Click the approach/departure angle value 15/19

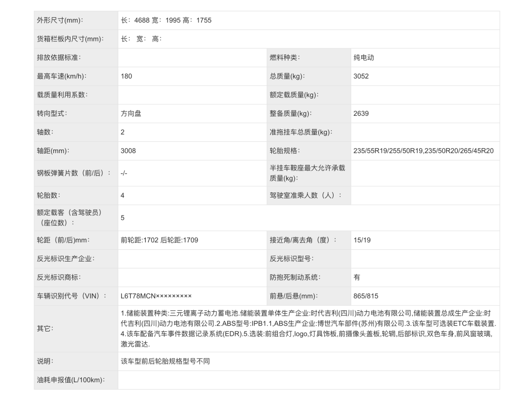click(x=362, y=240)
